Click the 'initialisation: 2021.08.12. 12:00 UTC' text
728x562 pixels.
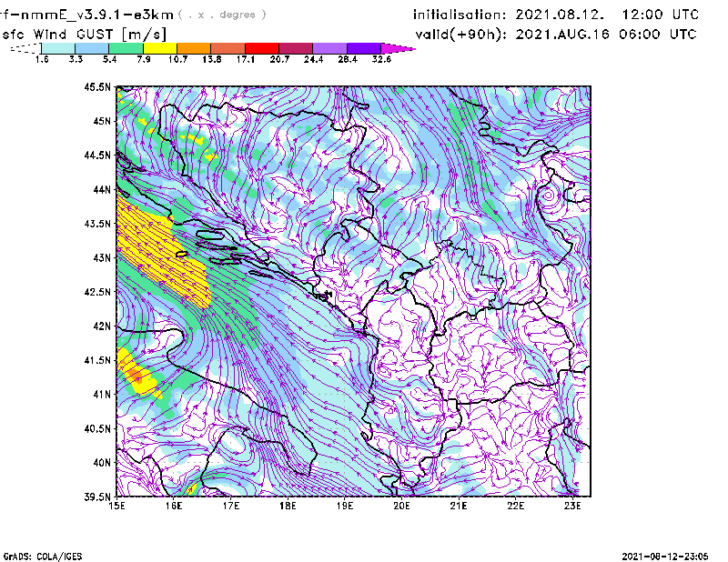point(556,15)
